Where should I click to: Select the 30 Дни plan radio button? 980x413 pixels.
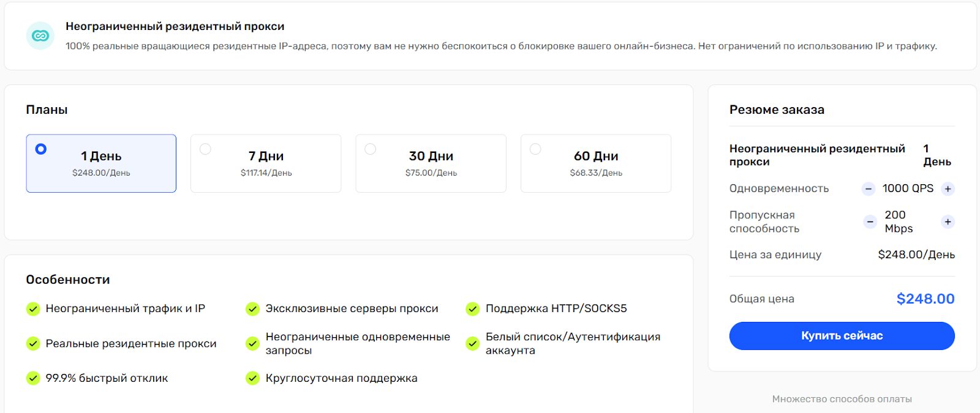pyautogui.click(x=371, y=149)
